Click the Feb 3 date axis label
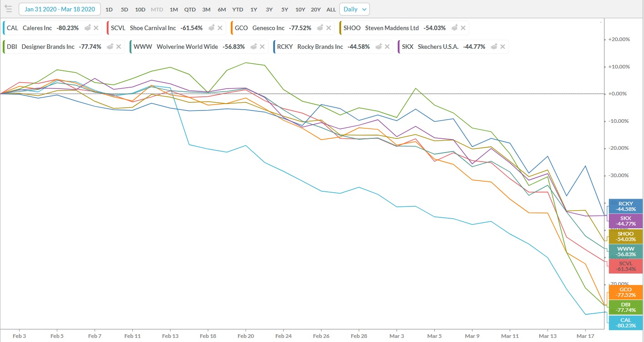 coord(19,336)
